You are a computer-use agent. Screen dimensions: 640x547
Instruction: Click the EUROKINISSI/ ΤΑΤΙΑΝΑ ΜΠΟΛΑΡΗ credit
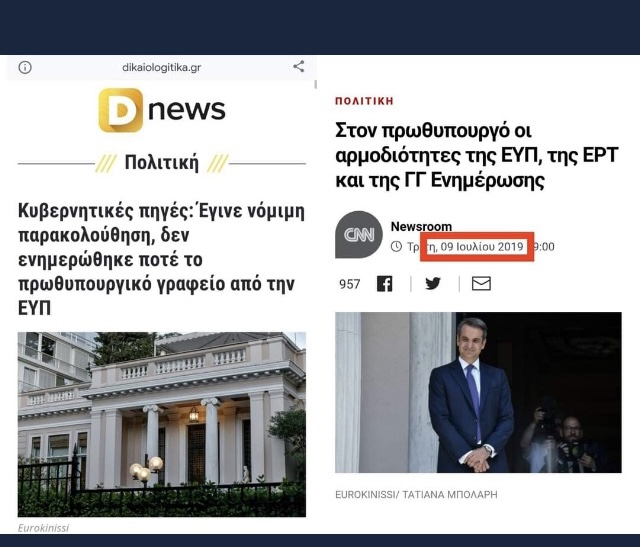(416, 495)
